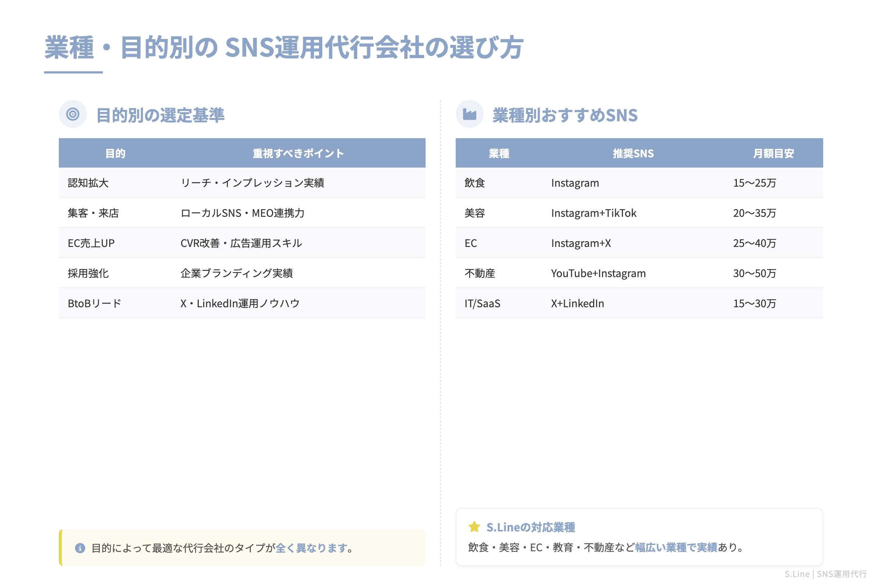Viewport: 882px width, 588px height.
Task: Click the highlighted link 全く異なります
Action: pyautogui.click(x=312, y=548)
